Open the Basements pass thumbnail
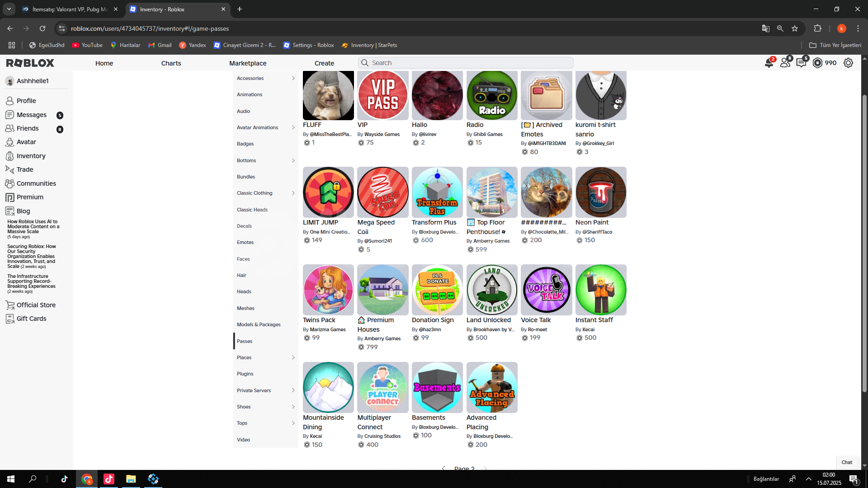 coord(437,387)
